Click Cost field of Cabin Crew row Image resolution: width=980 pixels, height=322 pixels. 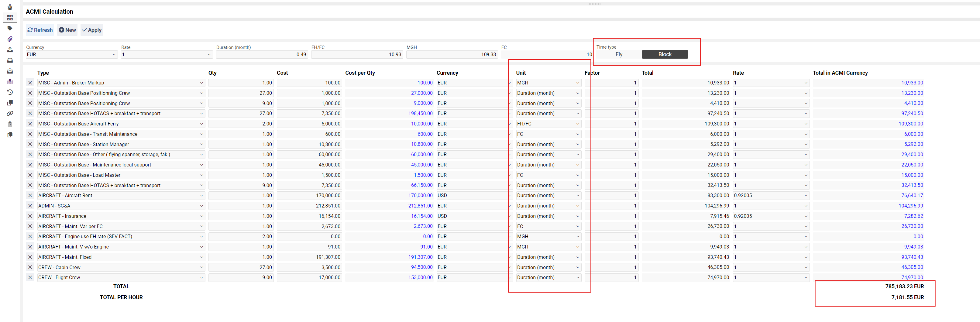point(309,267)
